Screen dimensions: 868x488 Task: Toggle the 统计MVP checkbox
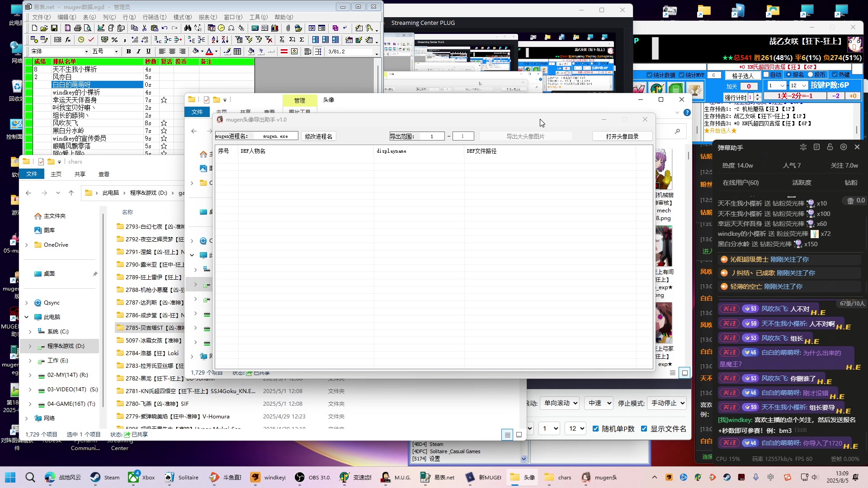coord(681,75)
